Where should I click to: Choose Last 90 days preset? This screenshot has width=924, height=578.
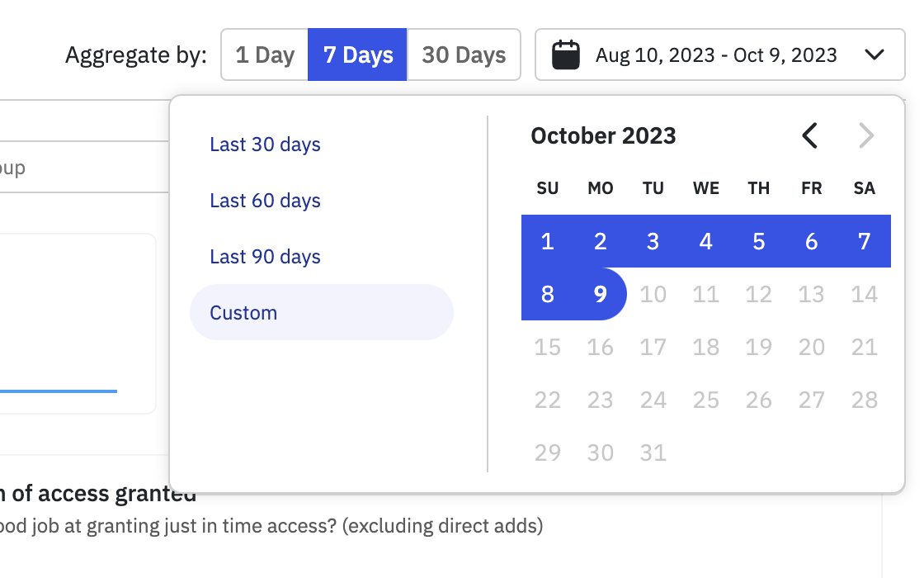(265, 257)
